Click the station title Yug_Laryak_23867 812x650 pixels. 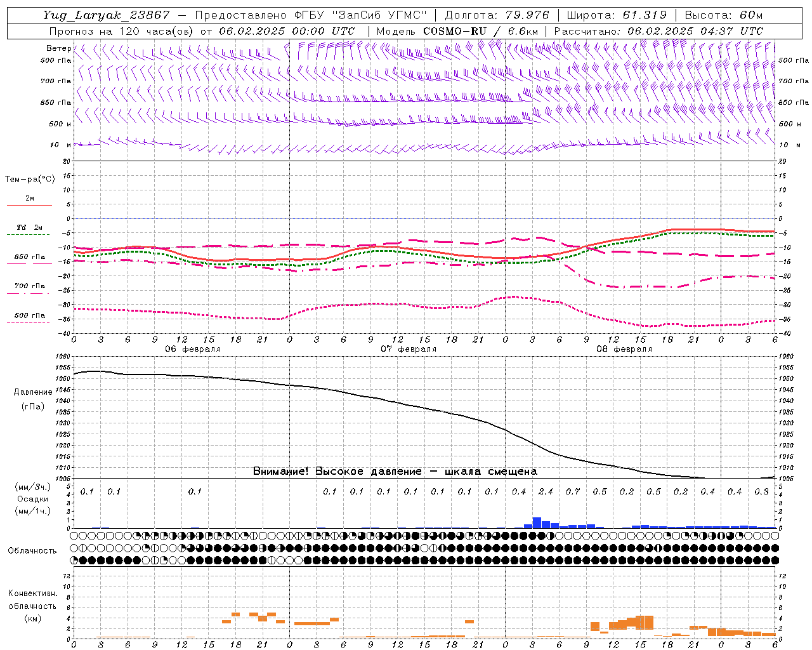pyautogui.click(x=106, y=15)
